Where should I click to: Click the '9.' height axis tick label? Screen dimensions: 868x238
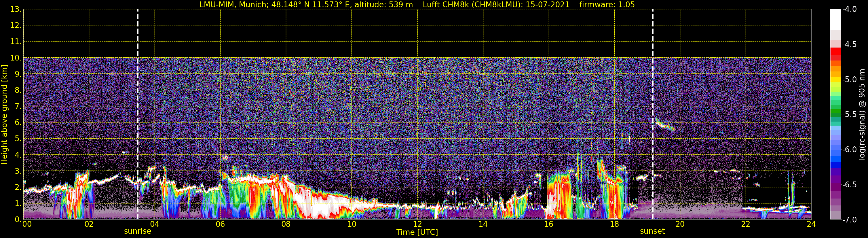18,74
